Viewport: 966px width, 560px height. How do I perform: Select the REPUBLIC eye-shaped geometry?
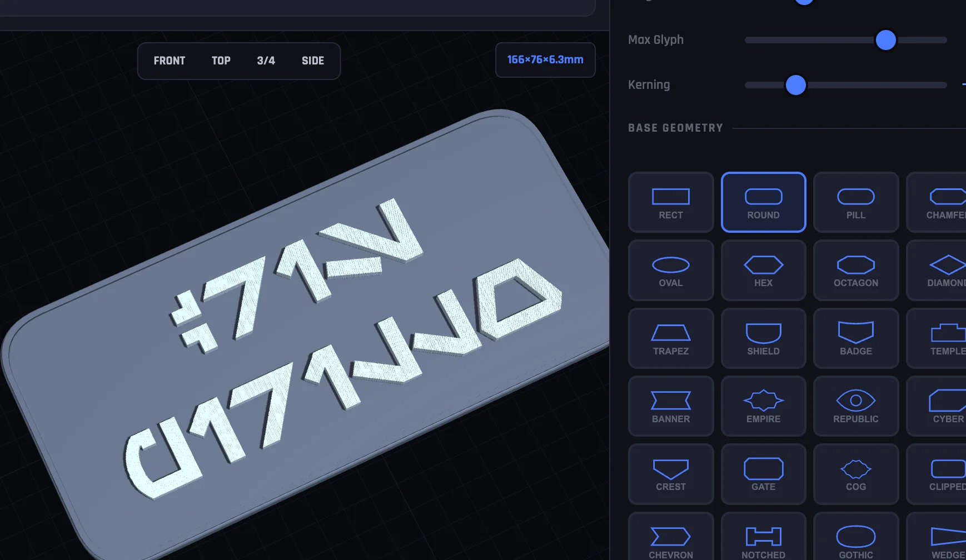click(855, 406)
